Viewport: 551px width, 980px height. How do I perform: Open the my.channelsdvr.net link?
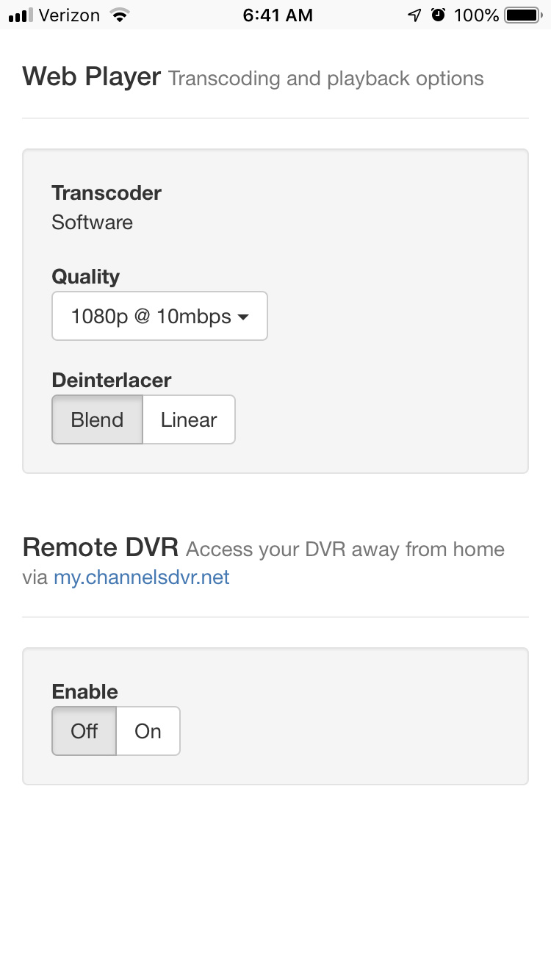pyautogui.click(x=142, y=577)
